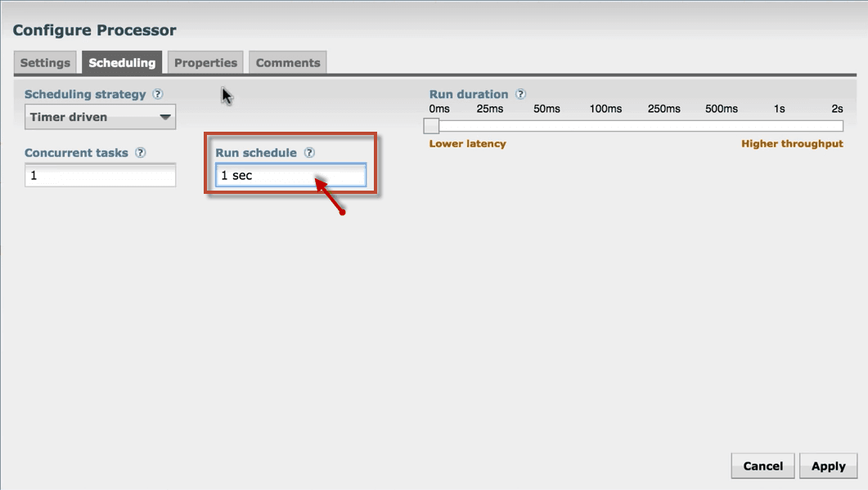Viewport: 868px width, 490px height.
Task: Click help icon beside Scheduling strategy
Action: [x=158, y=95]
